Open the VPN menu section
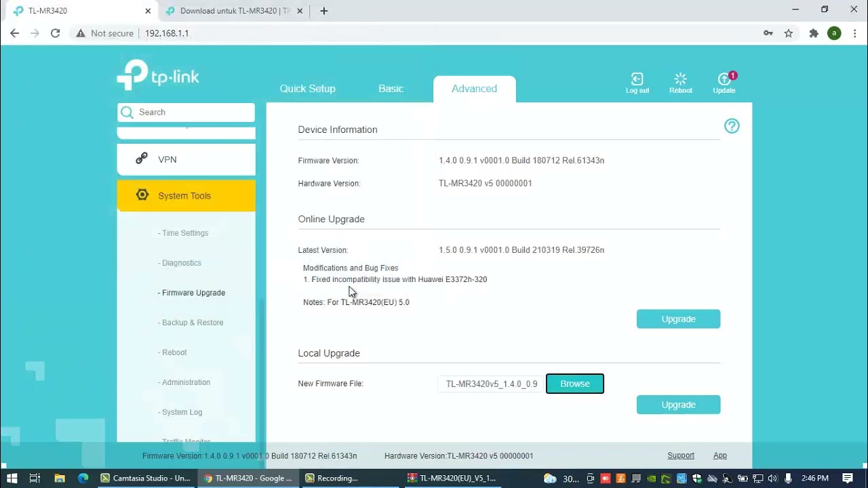868x488 pixels. (x=186, y=159)
